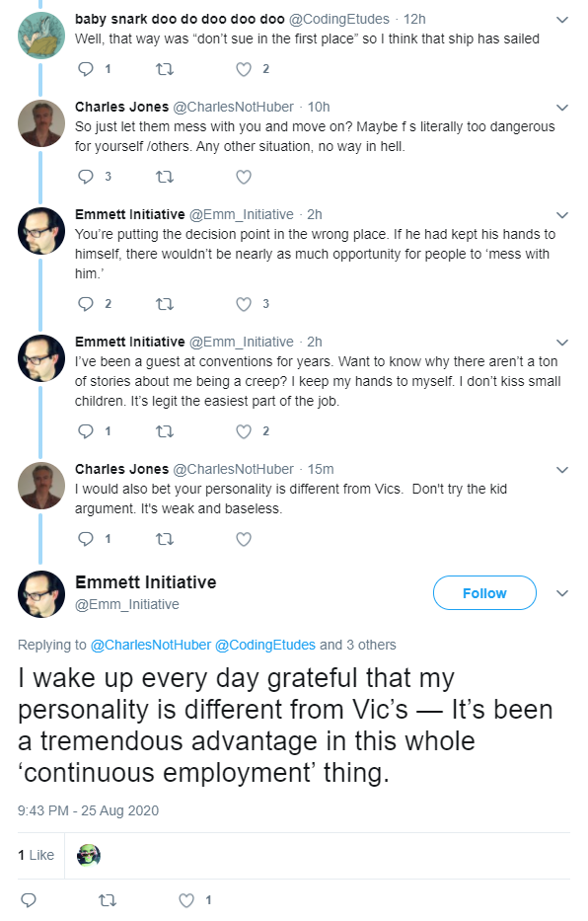Image resolution: width=588 pixels, height=921 pixels.
Task: Reply to Charles Jones's 10h tweet
Action: (86, 177)
